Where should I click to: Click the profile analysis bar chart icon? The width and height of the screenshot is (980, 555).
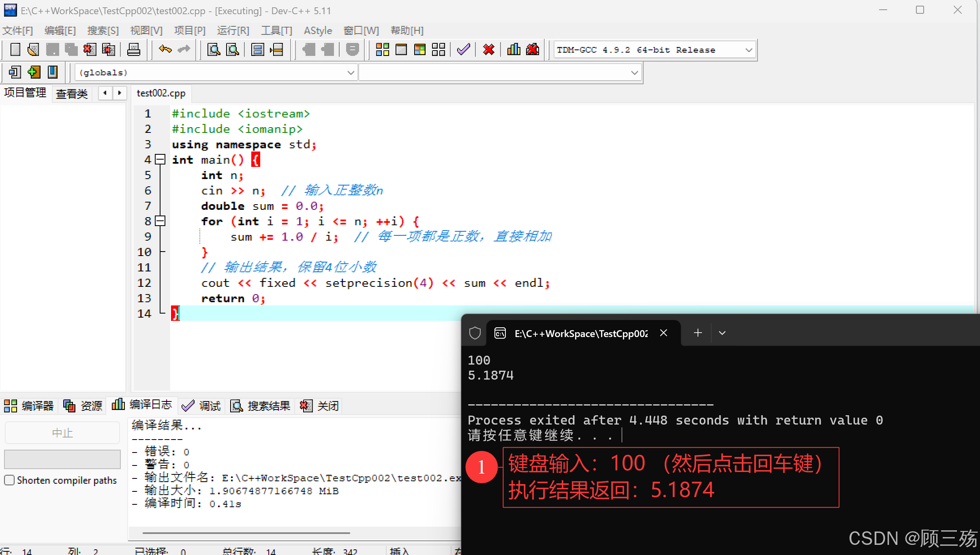(514, 50)
